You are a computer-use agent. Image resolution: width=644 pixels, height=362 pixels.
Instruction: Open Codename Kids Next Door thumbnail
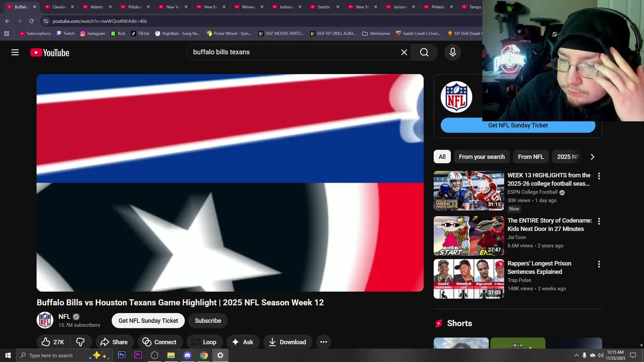pyautogui.click(x=468, y=236)
